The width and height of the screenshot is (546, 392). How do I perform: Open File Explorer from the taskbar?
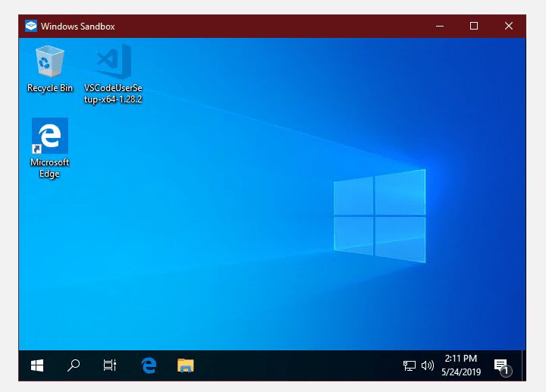[x=185, y=365]
